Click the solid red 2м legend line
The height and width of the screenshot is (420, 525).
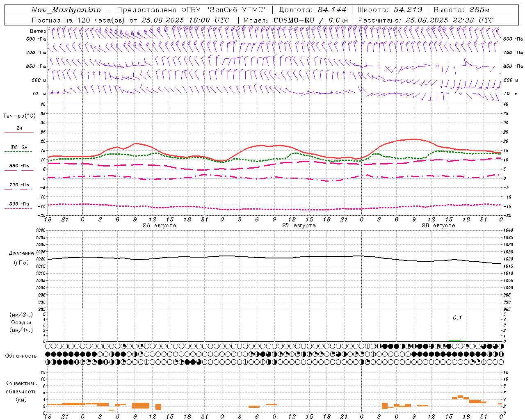[19, 132]
